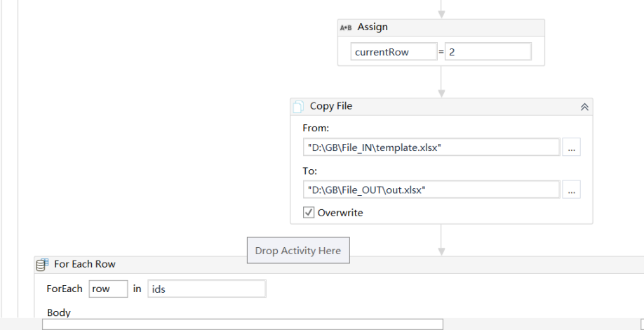Edit the currentRow variable field
644x330 pixels.
tap(394, 52)
